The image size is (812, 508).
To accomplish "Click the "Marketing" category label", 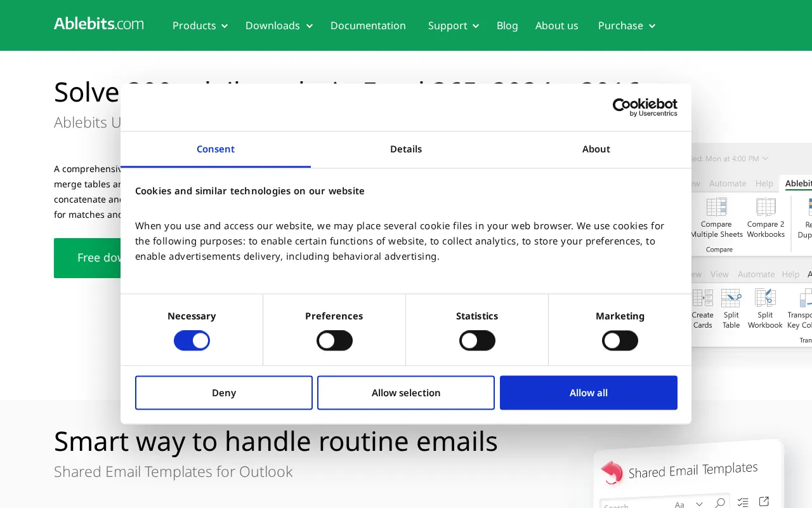I will [620, 316].
